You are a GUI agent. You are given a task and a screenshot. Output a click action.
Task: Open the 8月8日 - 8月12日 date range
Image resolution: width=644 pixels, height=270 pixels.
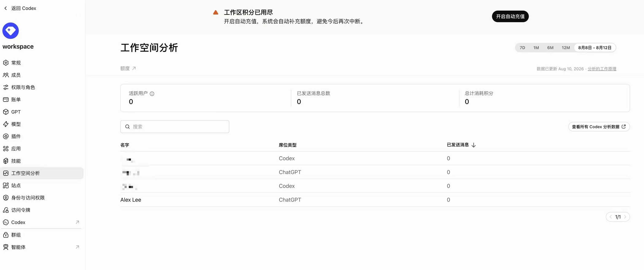click(595, 48)
